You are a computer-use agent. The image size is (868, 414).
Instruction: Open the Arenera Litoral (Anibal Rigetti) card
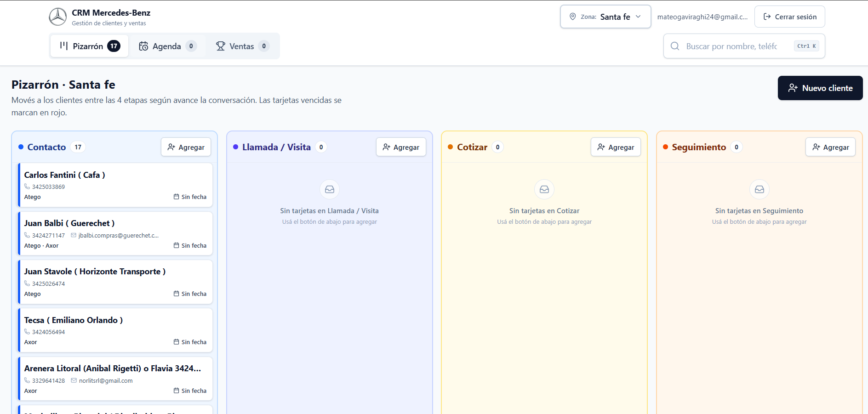pos(115,379)
